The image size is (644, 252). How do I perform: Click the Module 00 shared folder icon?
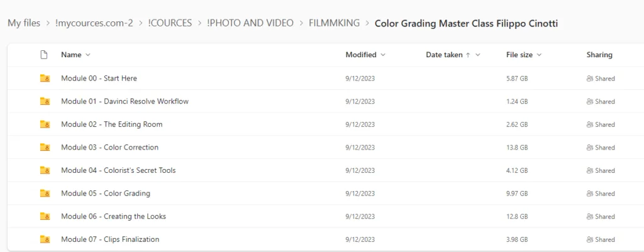click(45, 79)
